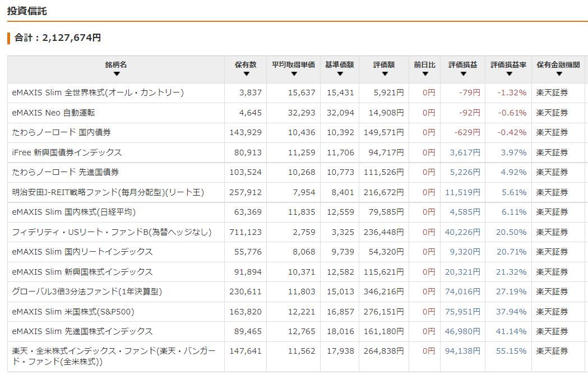Viewport: 588px width, 384px height.
Task: Select 楽天・全米株式インデックス・ファンド fund name
Action: pos(114,356)
